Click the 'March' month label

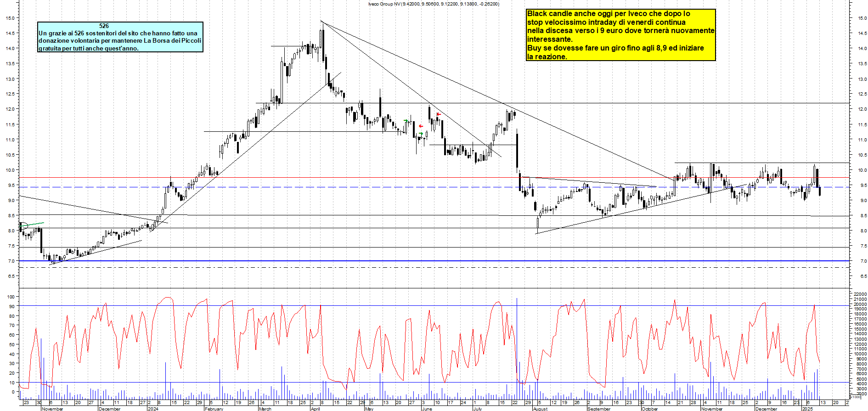point(265,409)
